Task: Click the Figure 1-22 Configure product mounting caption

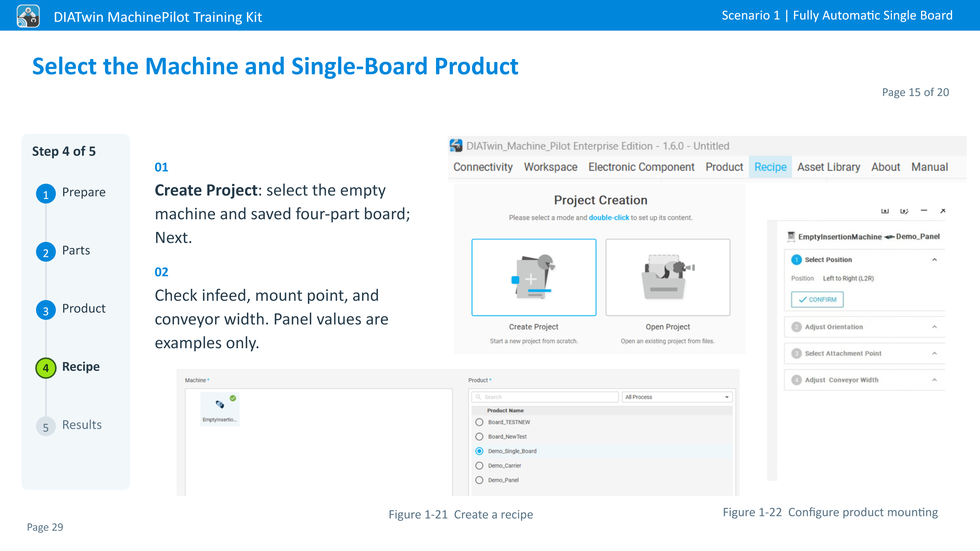Action: pyautogui.click(x=830, y=512)
